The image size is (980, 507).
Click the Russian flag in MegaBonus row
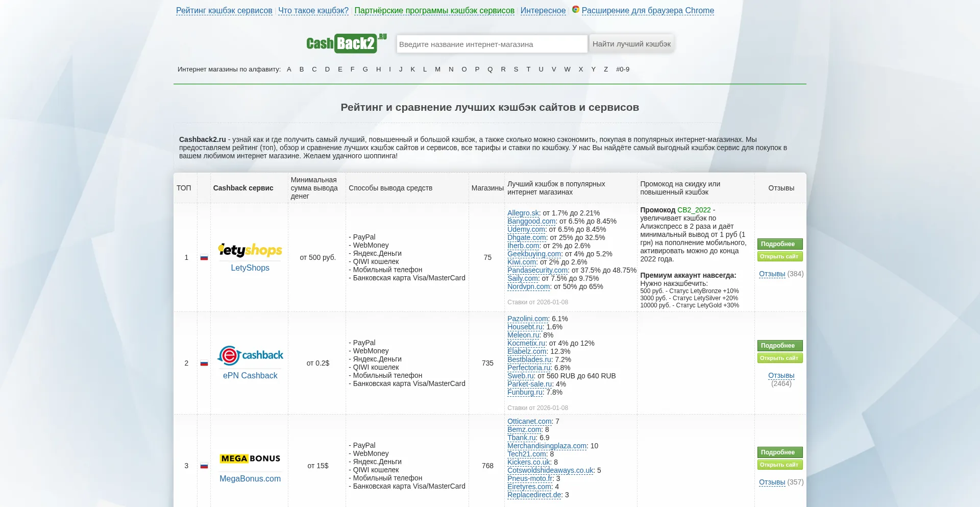pos(204,466)
